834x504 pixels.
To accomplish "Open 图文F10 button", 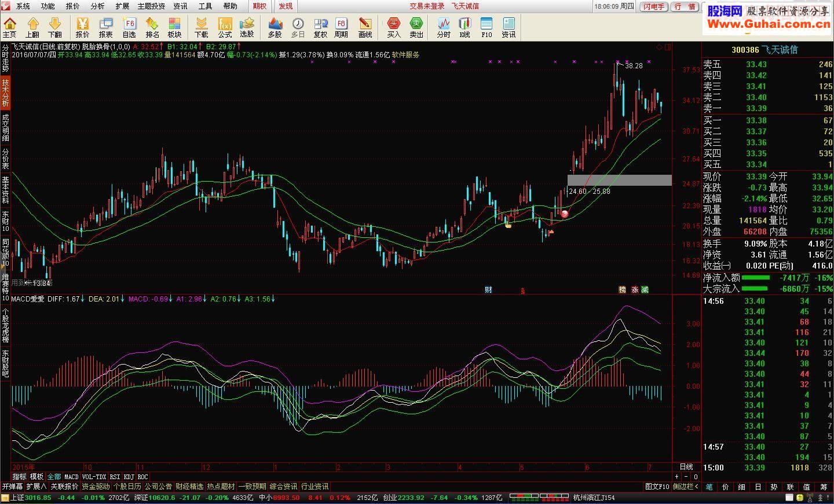I will [x=657, y=487].
